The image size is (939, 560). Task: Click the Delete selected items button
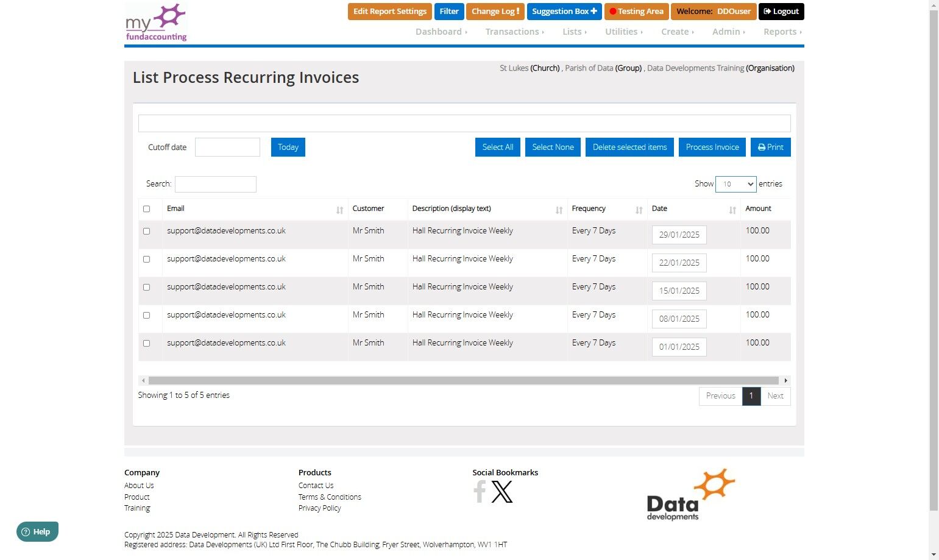click(x=629, y=147)
